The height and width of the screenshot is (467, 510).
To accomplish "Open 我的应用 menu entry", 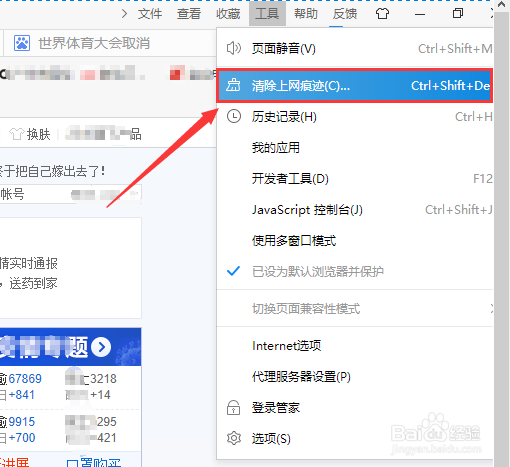I will click(x=355, y=148).
